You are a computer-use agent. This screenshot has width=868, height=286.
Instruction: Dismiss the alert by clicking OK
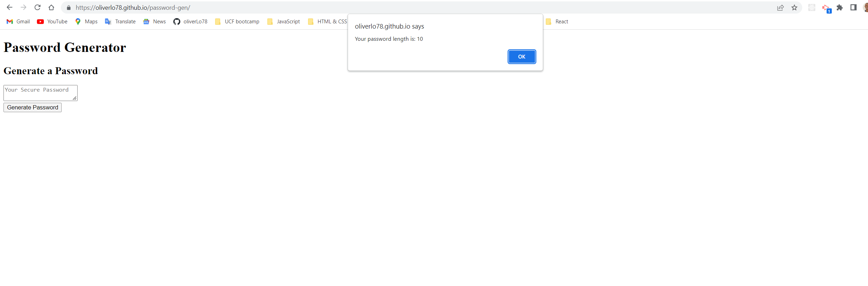click(x=521, y=56)
